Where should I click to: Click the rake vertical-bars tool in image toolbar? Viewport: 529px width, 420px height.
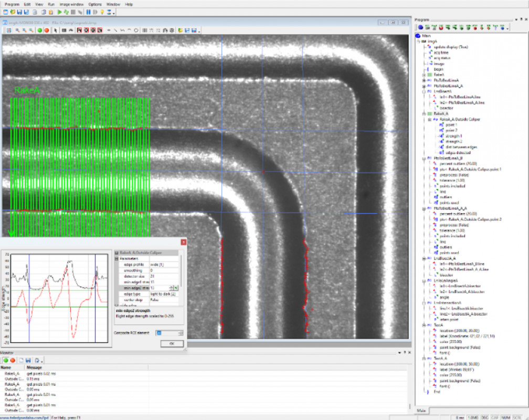click(x=145, y=30)
